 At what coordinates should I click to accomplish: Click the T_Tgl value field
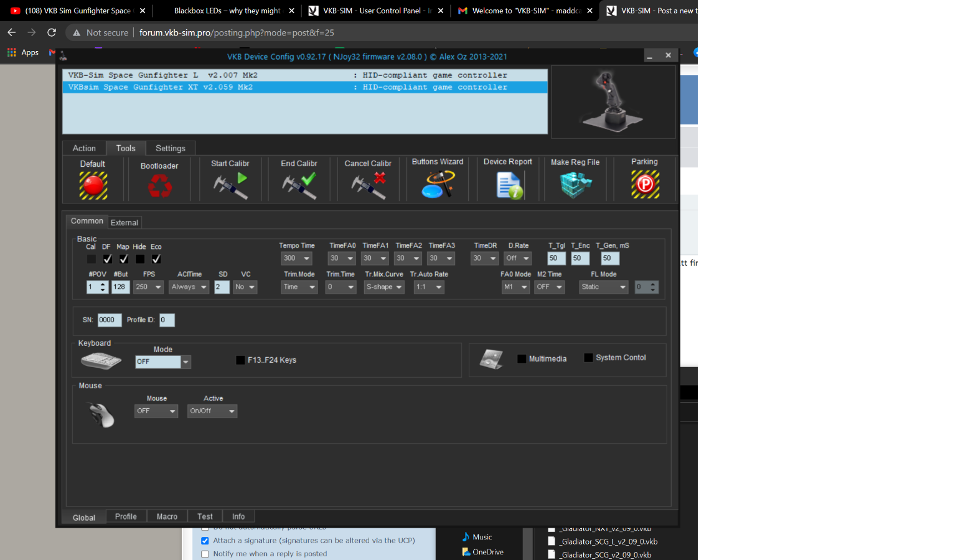(x=556, y=258)
